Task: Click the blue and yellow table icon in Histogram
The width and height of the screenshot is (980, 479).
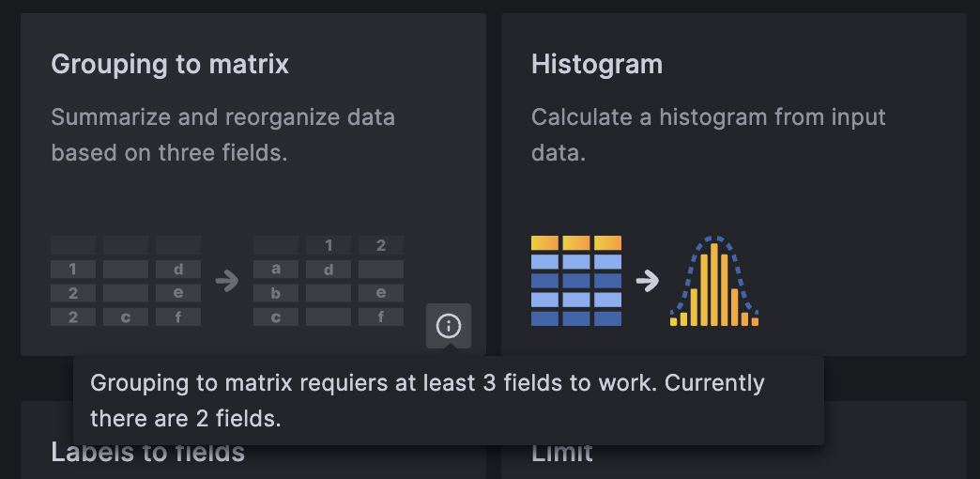Action: click(576, 281)
